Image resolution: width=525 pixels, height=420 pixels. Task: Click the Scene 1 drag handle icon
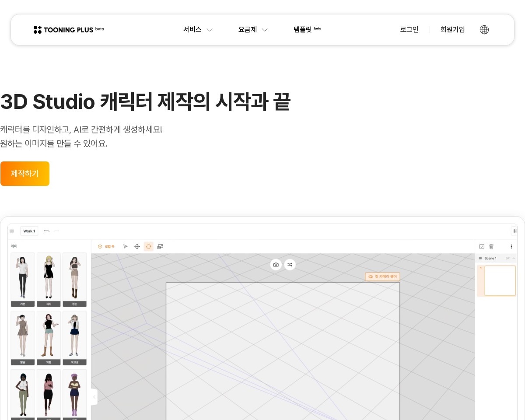[x=480, y=259]
